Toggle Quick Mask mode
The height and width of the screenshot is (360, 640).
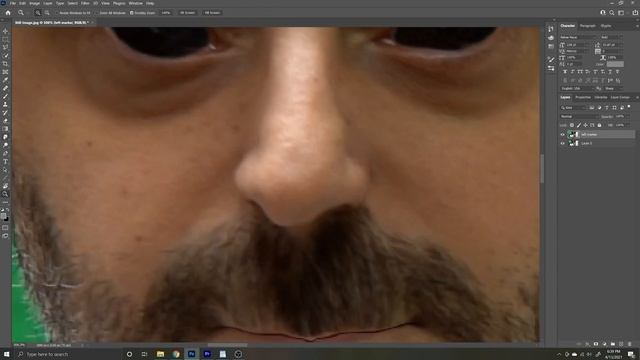[x=5, y=228]
